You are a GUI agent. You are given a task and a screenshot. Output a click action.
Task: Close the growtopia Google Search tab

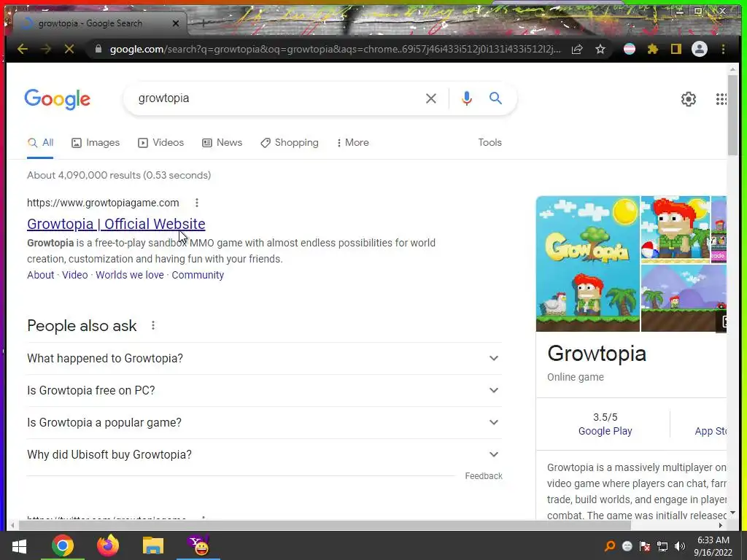coord(175,23)
